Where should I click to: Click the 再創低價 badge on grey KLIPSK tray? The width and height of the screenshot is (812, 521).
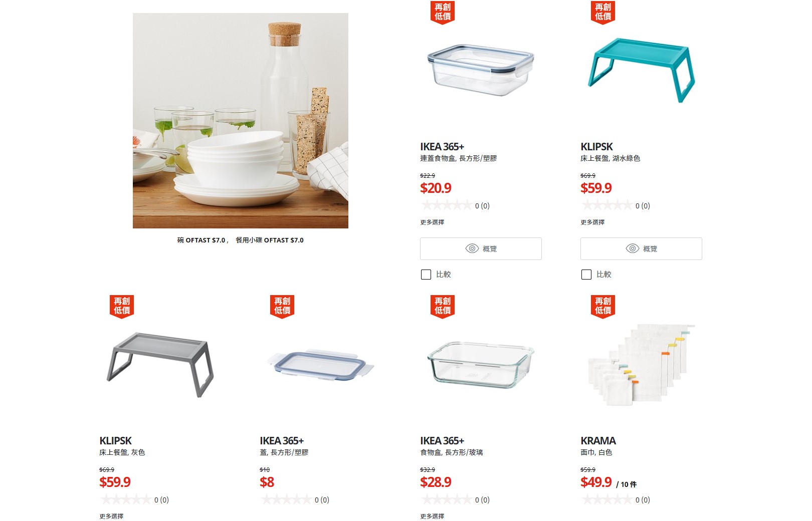point(122,306)
